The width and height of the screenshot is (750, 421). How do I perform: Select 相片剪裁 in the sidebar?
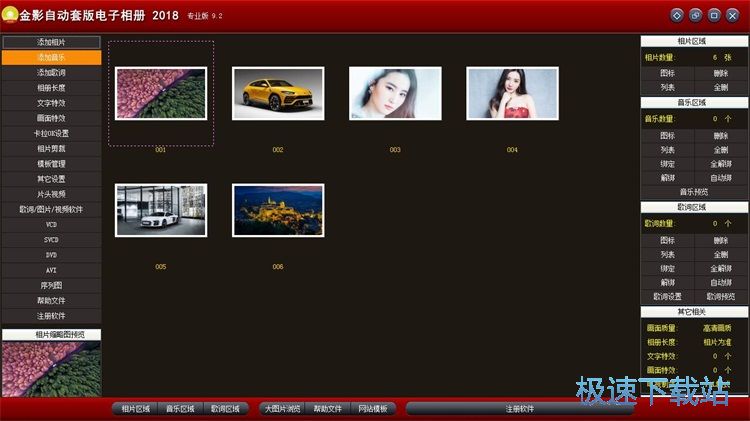point(51,149)
